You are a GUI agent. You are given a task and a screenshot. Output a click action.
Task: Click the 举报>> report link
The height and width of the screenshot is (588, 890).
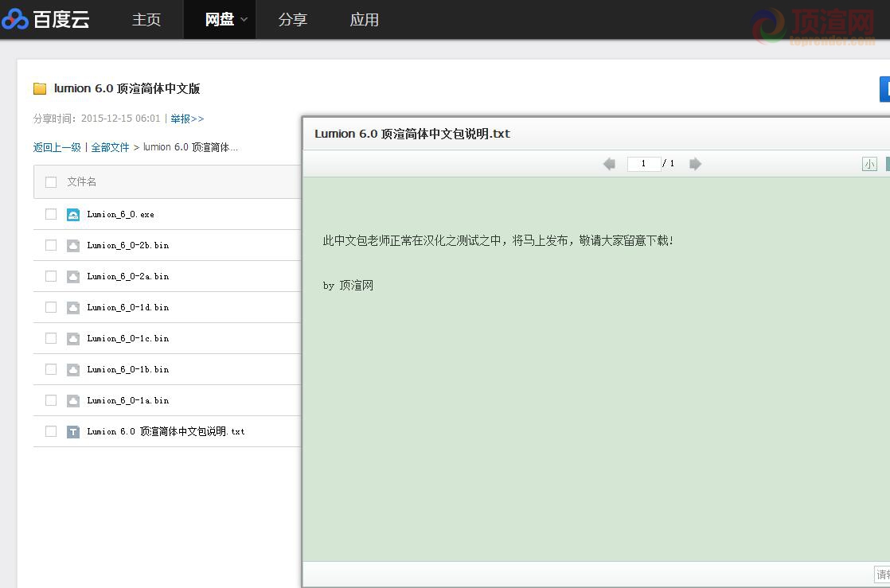[x=187, y=119]
